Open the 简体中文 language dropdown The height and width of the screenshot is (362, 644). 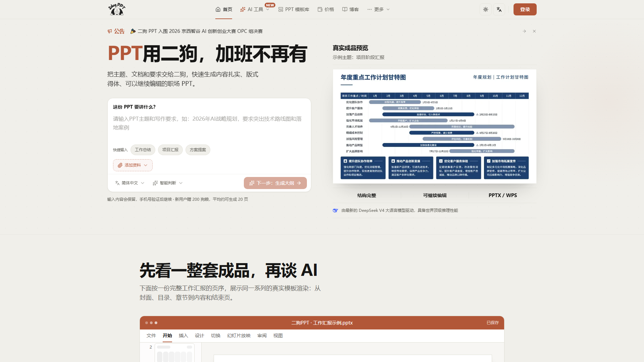coord(130,183)
